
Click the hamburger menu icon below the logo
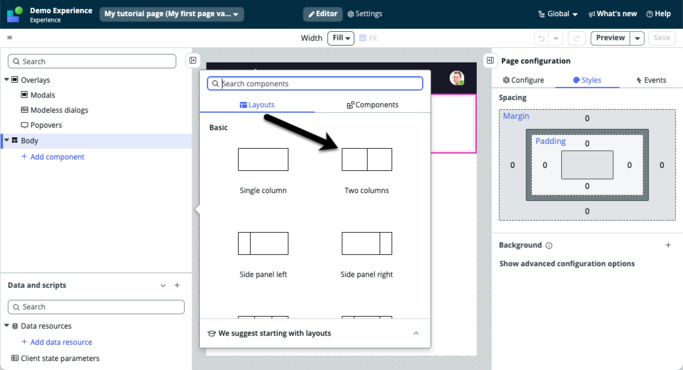10,37
